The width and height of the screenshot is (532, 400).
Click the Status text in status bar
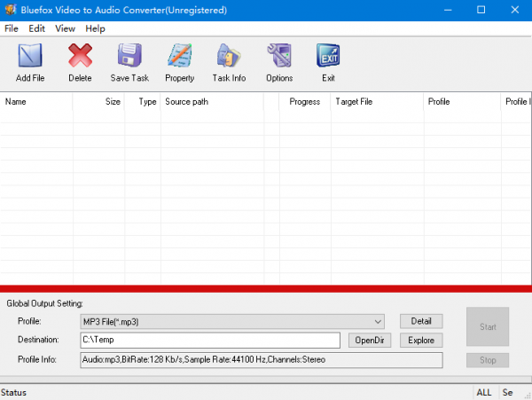[13, 393]
